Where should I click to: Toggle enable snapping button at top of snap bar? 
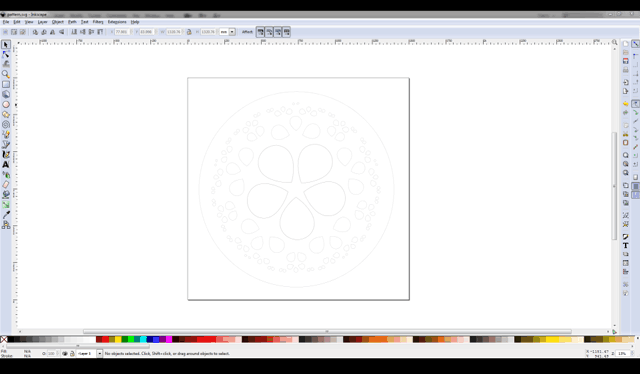(x=636, y=44)
